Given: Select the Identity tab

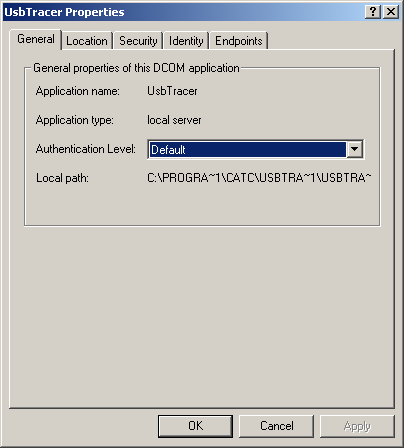Looking at the screenshot, I should (x=186, y=41).
